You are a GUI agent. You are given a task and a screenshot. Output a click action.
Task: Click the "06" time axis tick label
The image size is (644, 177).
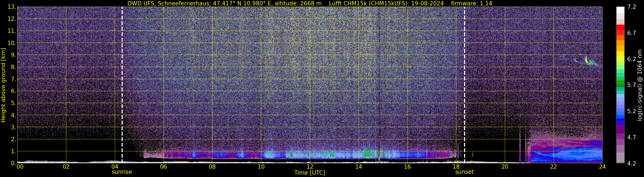(164, 167)
